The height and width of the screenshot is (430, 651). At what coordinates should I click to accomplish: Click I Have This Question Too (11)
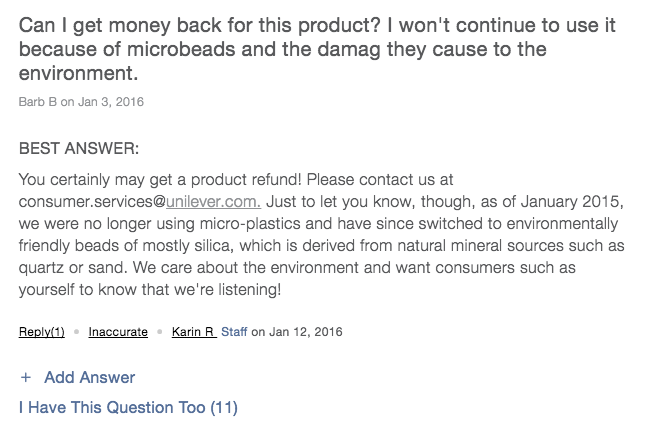[128, 407]
